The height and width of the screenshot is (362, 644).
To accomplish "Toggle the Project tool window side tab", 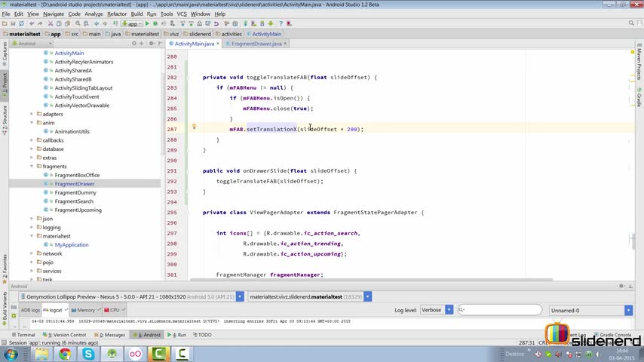I will click(4, 81).
